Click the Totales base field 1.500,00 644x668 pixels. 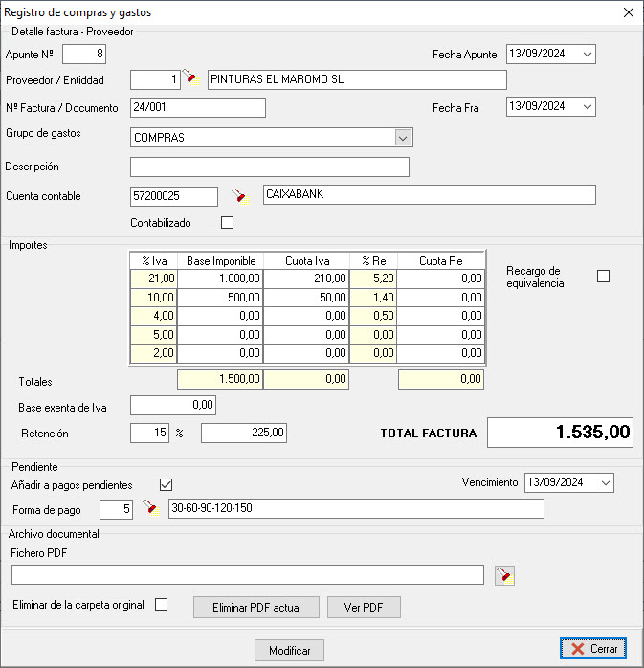click(x=220, y=379)
